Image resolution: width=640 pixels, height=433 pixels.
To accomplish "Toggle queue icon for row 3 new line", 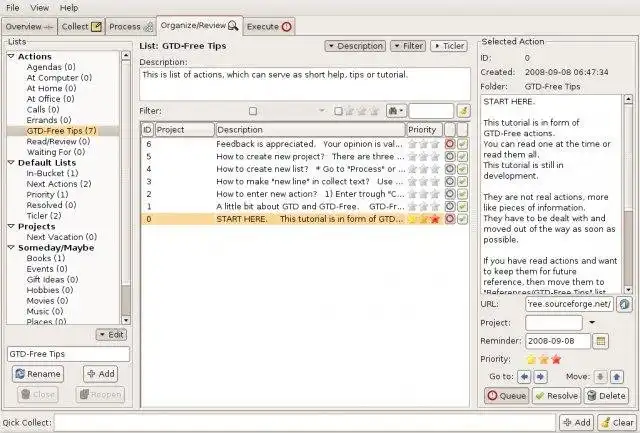I will tap(450, 181).
